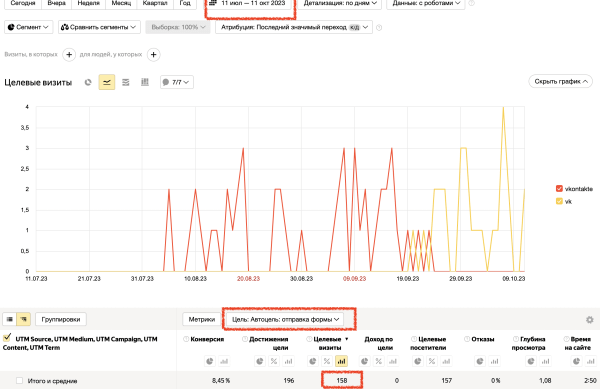Show pie chart for Достижения цели column
The height and width of the screenshot is (389, 600).
point(259,361)
